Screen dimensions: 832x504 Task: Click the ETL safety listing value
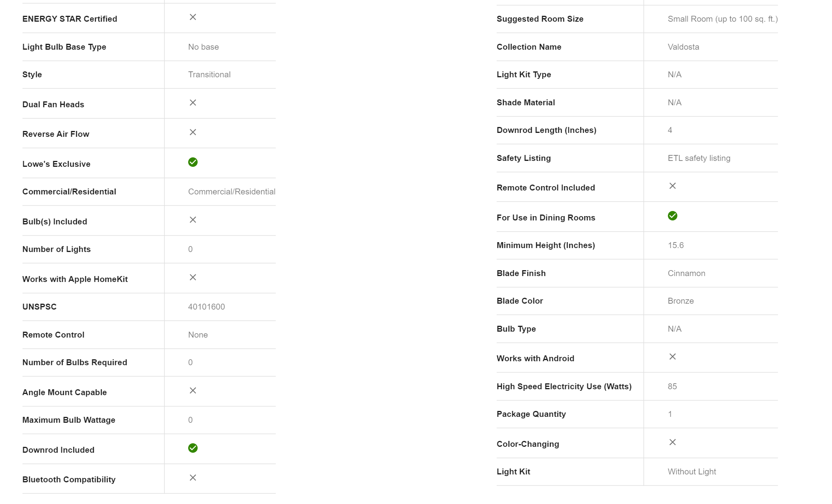click(699, 158)
